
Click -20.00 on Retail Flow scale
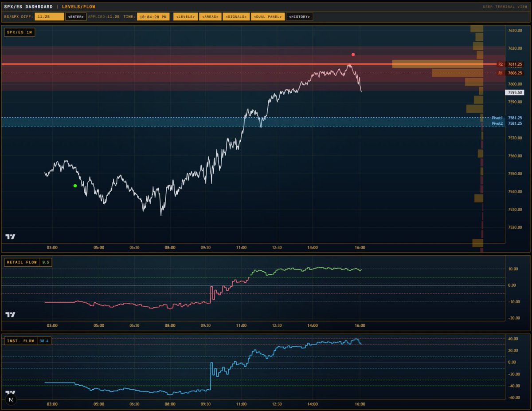point(513,318)
